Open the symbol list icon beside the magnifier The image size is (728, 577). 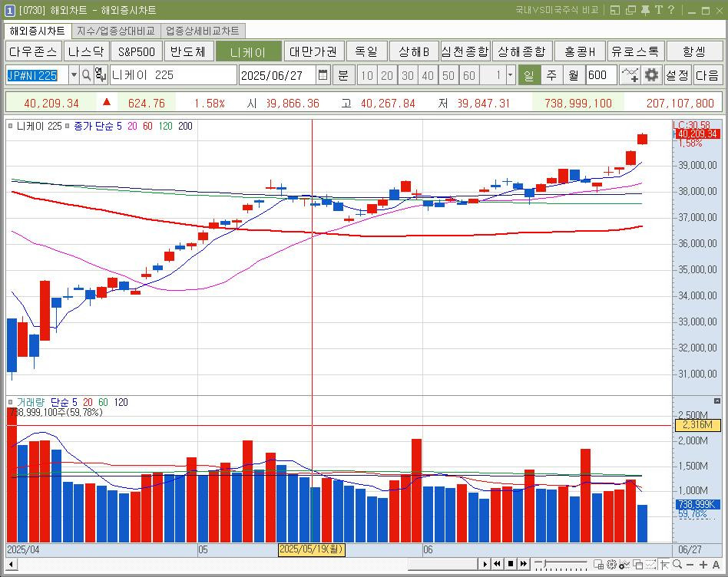pos(101,74)
